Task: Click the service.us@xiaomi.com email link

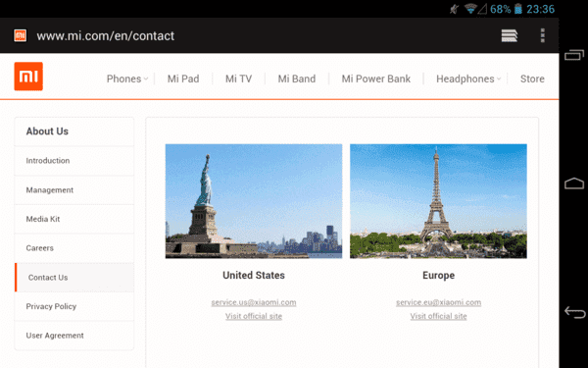Action: pyautogui.click(x=254, y=302)
